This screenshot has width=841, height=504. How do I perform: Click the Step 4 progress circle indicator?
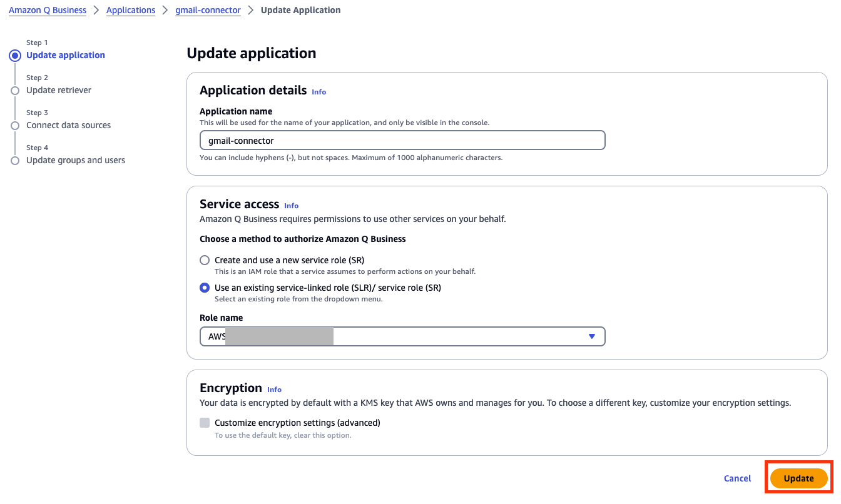pos(15,161)
